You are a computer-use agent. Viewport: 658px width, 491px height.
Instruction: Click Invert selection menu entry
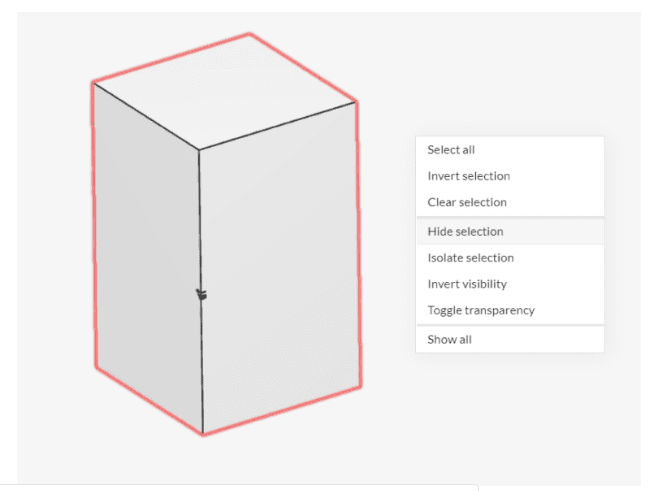pyautogui.click(x=468, y=176)
